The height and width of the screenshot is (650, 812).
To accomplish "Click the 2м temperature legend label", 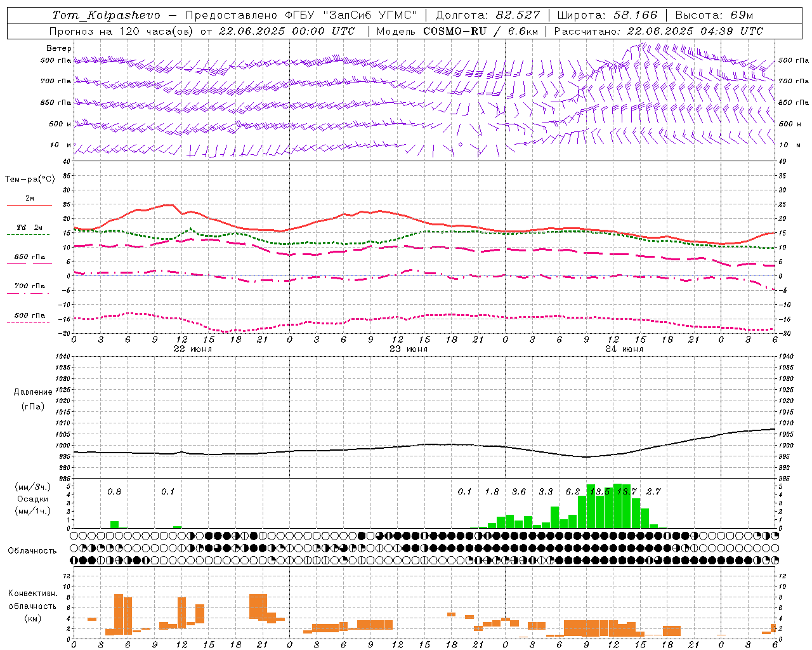I will click(x=30, y=198).
